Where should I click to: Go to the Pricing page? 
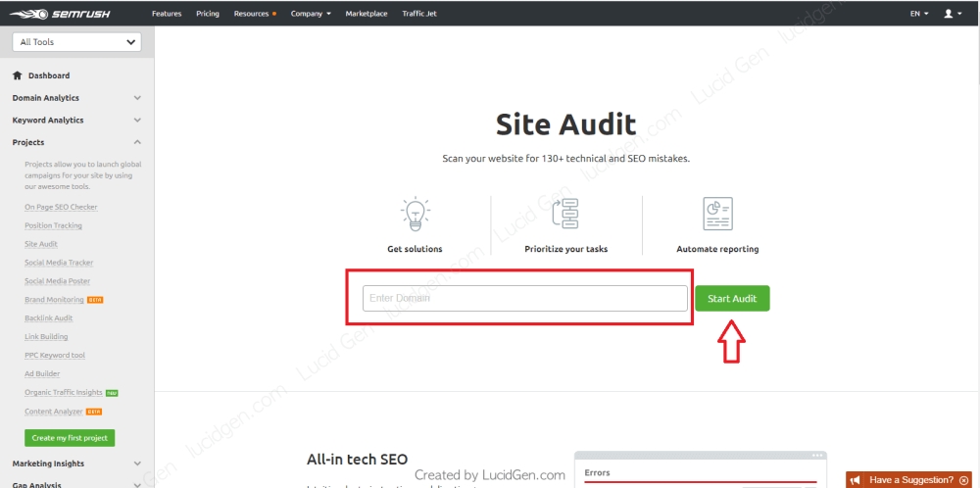(x=208, y=14)
